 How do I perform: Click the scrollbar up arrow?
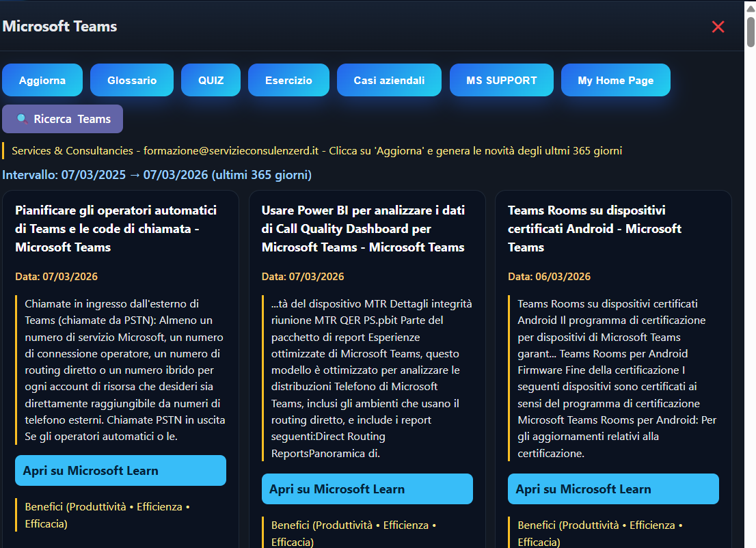click(751, 8)
